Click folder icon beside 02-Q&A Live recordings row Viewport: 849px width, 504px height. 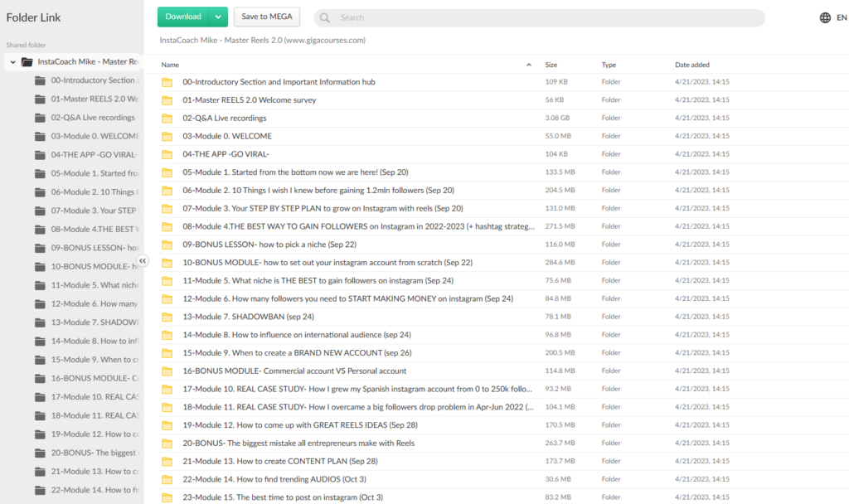point(167,119)
